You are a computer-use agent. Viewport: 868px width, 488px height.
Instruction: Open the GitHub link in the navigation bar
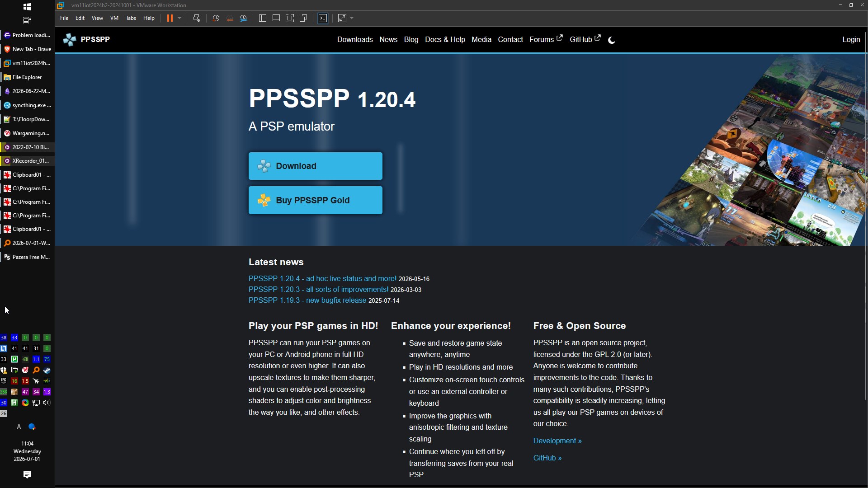(x=585, y=39)
